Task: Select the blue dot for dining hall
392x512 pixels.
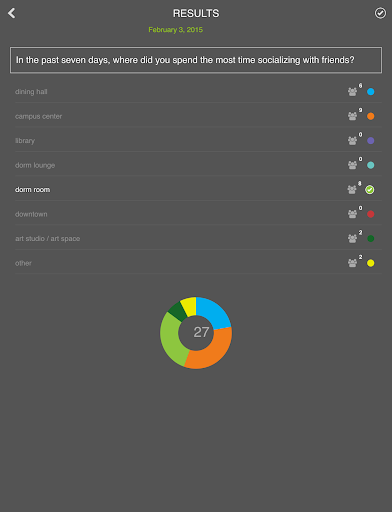Action: coord(371,92)
